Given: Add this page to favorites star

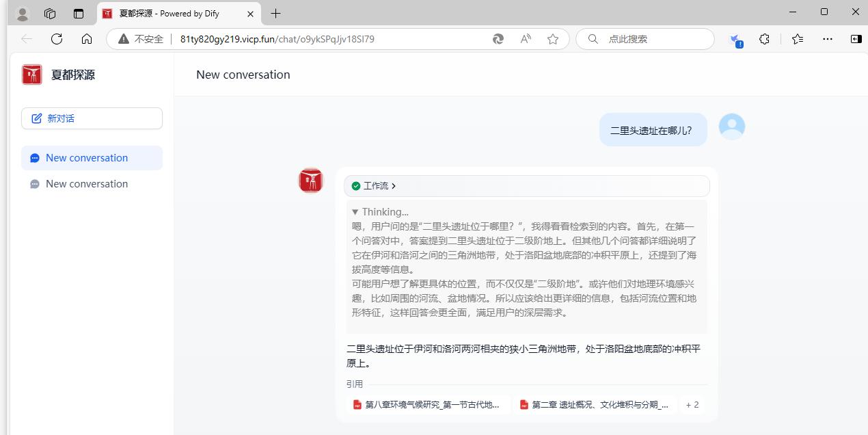Looking at the screenshot, I should click(x=553, y=39).
